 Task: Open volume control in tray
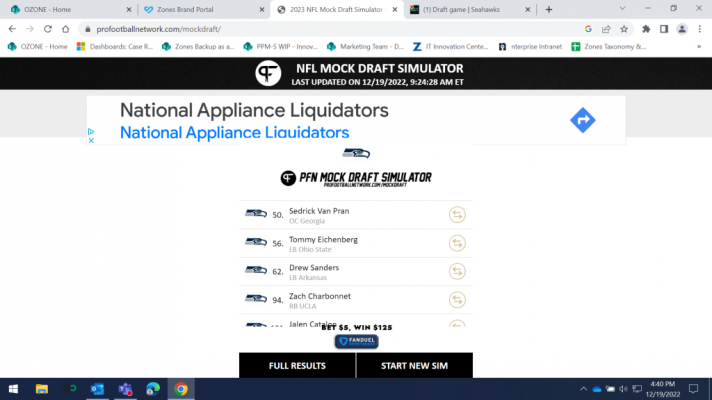623,389
